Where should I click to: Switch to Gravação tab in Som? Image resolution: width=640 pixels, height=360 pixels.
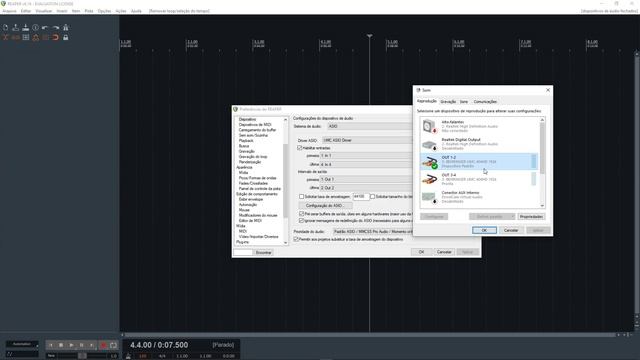point(448,102)
